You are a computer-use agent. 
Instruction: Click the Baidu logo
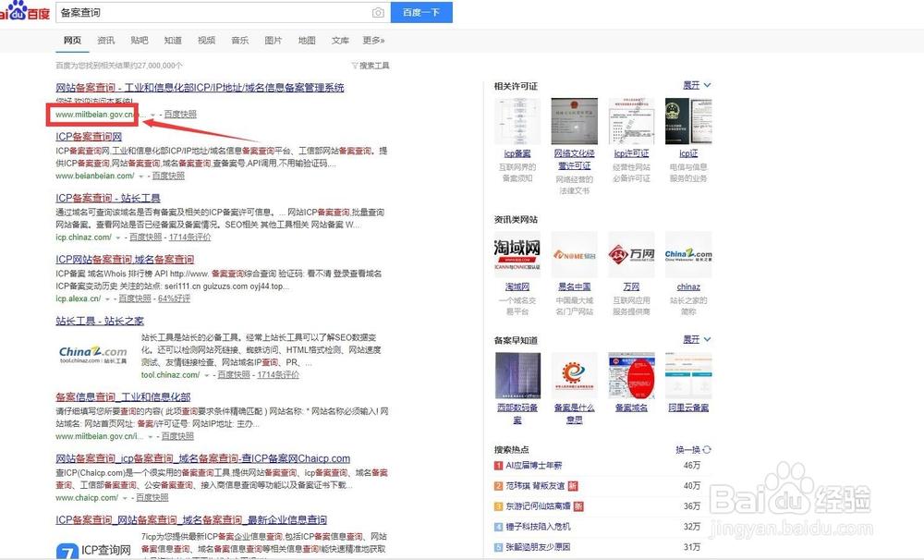click(x=25, y=10)
